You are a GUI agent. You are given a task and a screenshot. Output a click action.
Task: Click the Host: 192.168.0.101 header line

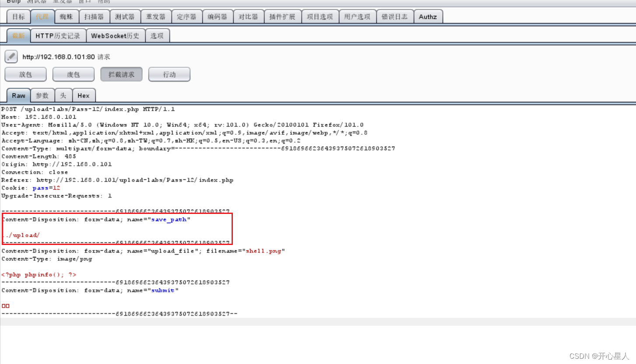(39, 117)
